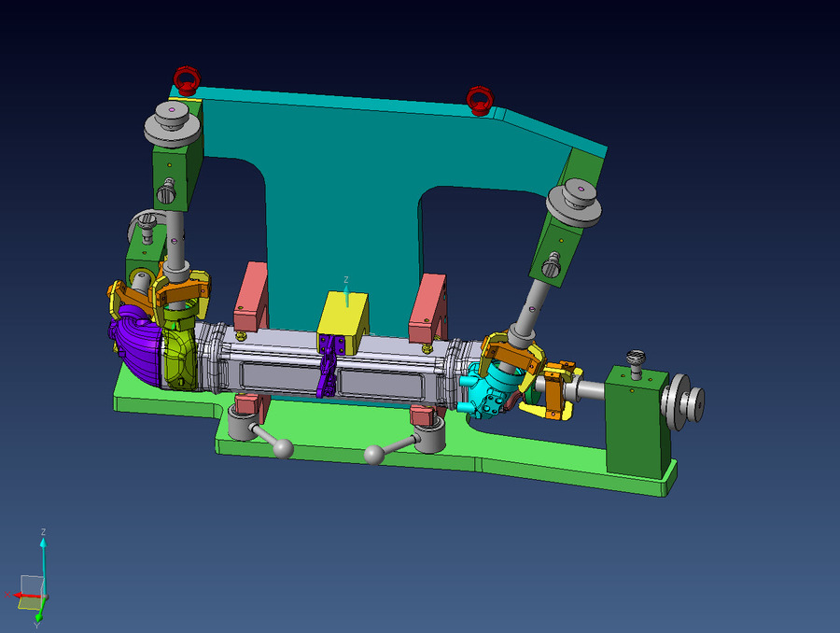
Task: Click the axis triad in bottom-left corner
Action: click(x=35, y=587)
